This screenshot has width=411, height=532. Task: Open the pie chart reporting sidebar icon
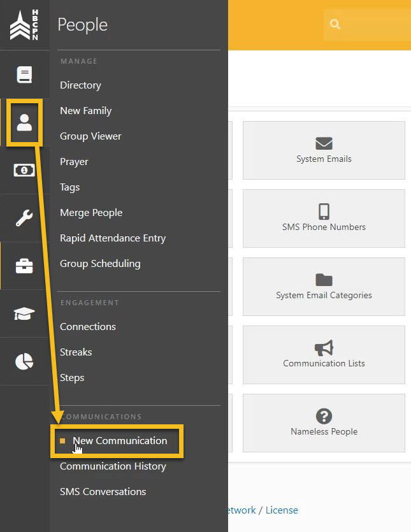(24, 361)
